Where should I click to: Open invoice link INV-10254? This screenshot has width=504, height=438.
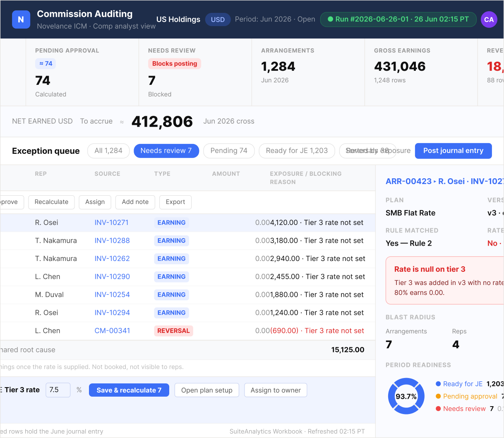pos(112,294)
